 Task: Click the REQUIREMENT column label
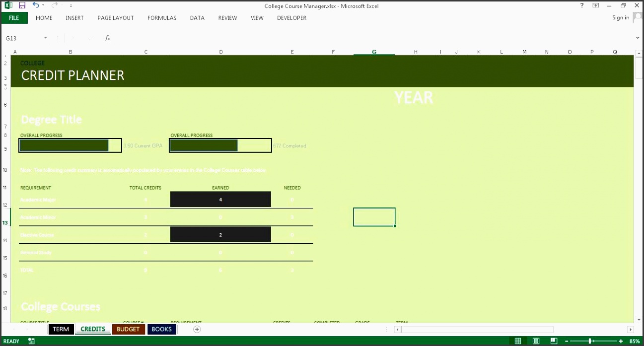click(36, 188)
